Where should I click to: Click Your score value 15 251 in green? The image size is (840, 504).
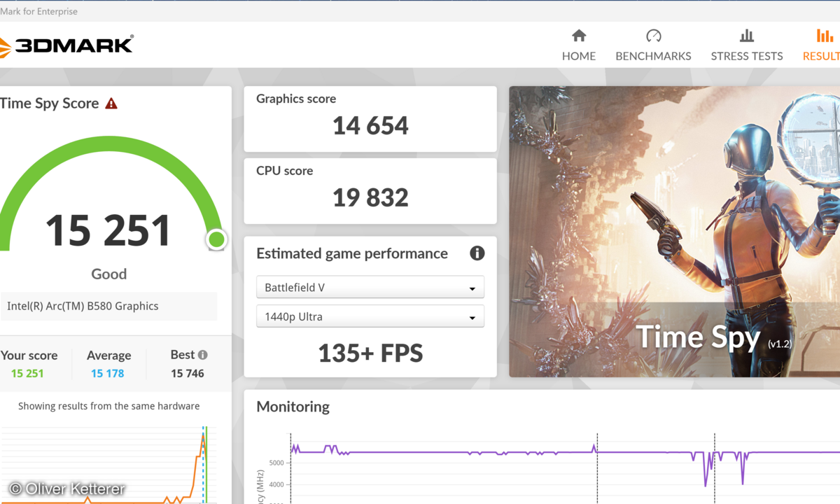(x=27, y=373)
